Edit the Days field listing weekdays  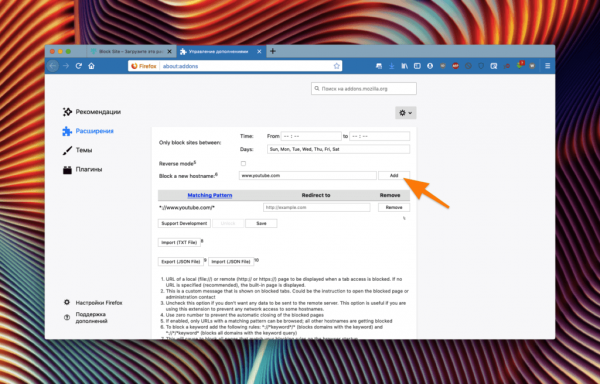[338, 149]
